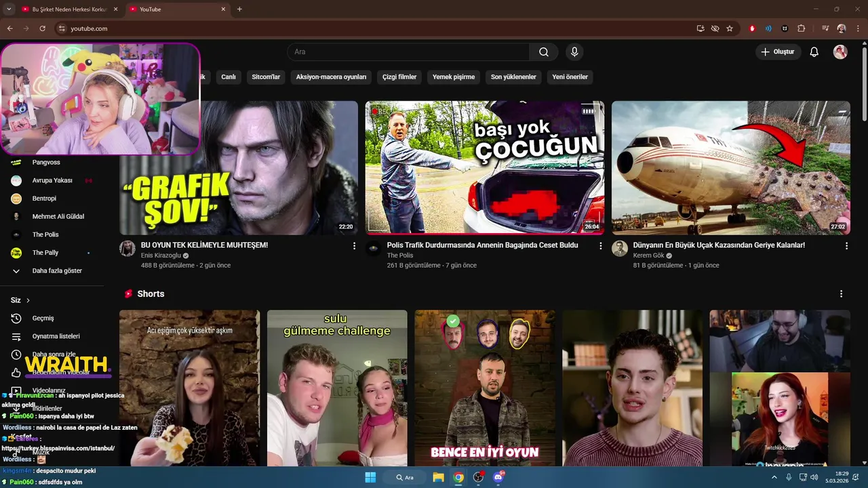Open the Chrome profile avatar
The height and width of the screenshot is (488, 868).
coord(842,28)
